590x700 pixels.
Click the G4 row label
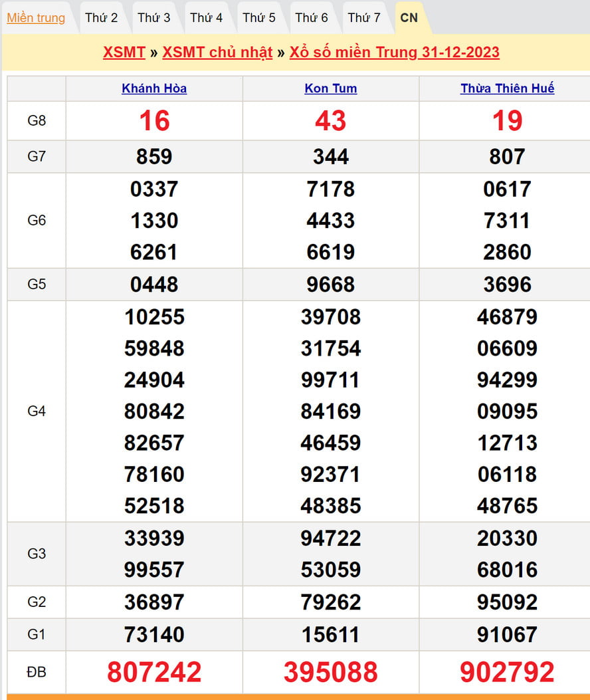point(37,411)
